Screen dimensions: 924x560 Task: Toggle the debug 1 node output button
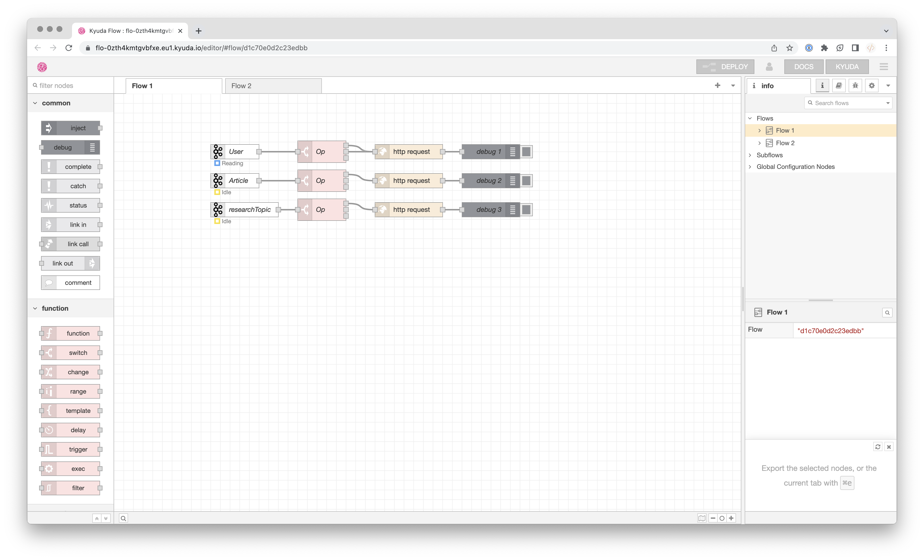click(x=526, y=151)
